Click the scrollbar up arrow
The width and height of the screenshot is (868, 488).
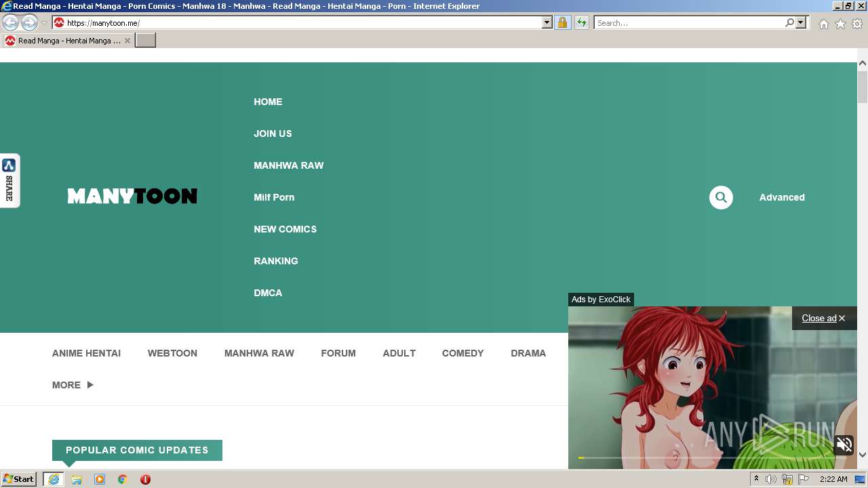[x=863, y=63]
